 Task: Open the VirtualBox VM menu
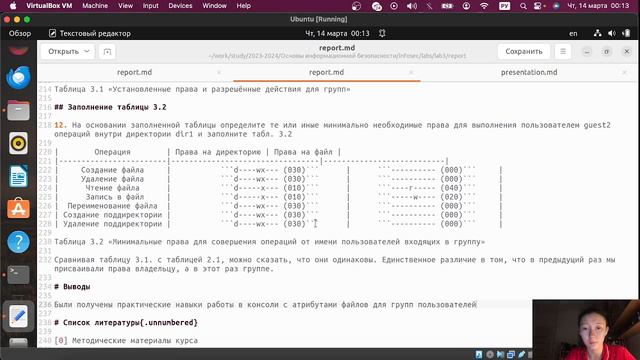[49, 6]
